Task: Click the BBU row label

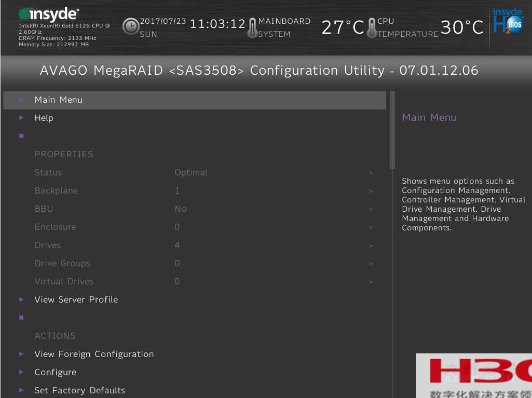Action: click(x=44, y=209)
